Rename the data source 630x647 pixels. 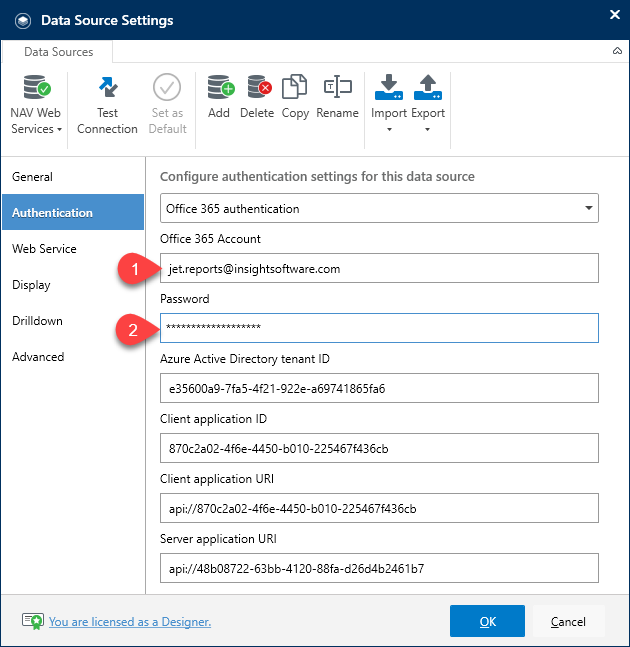click(337, 97)
